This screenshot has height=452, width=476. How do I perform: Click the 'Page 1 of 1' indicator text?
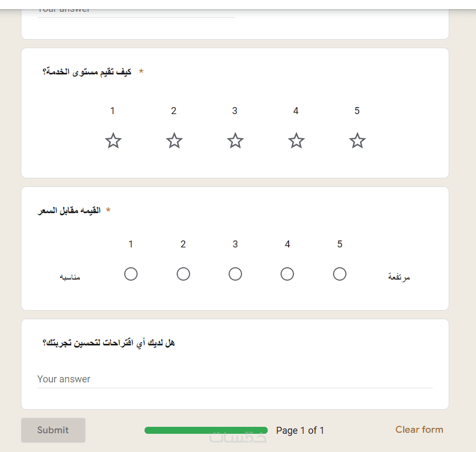coord(300,431)
